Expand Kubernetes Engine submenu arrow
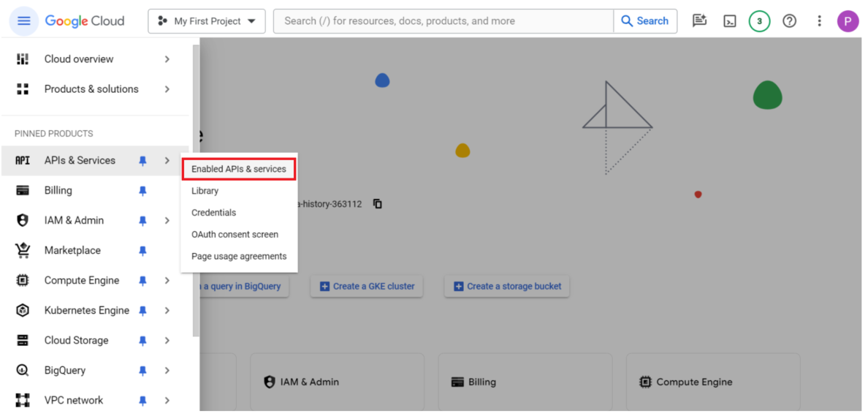This screenshot has width=868, height=419. coord(167,310)
